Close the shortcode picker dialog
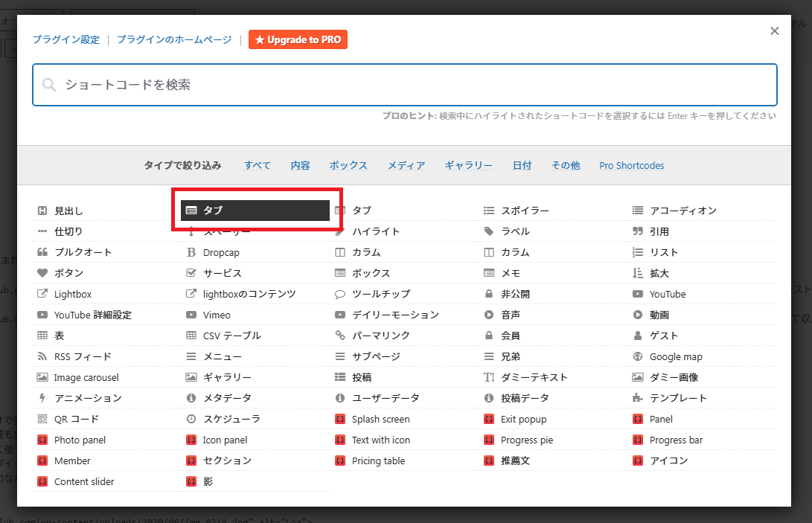The image size is (812, 523). coord(774,31)
